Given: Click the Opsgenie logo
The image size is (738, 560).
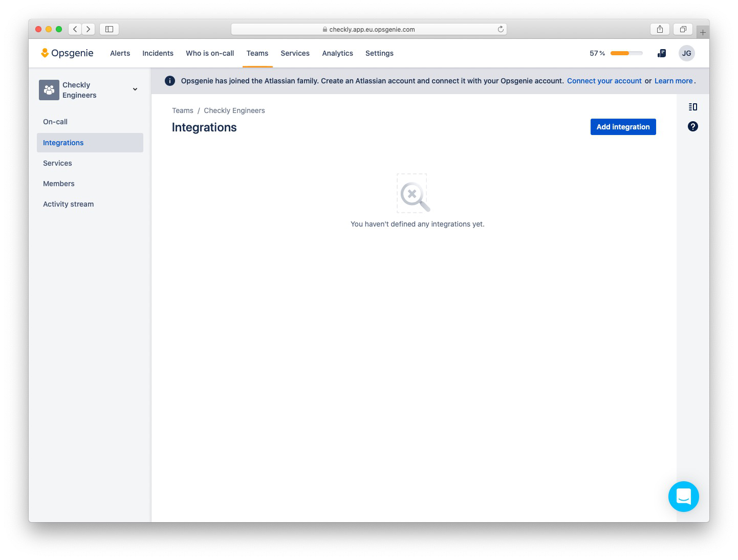Looking at the screenshot, I should [67, 53].
